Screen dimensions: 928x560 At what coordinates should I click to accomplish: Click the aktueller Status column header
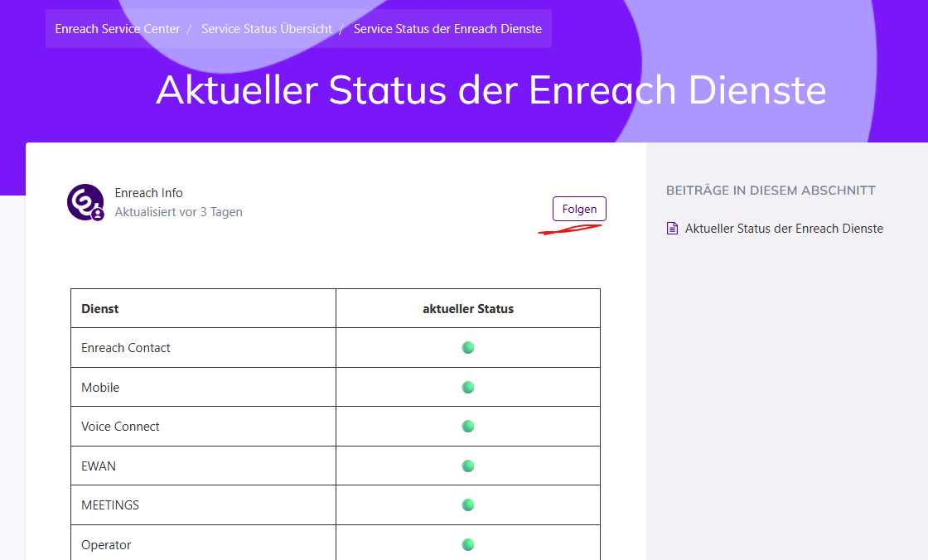pos(468,309)
